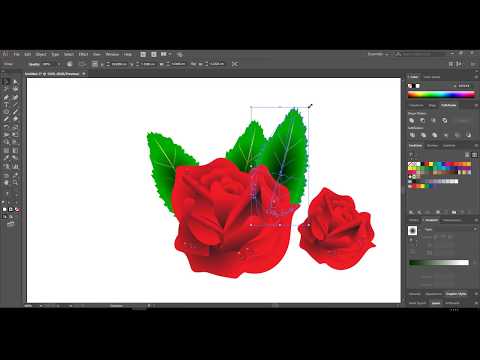Click the first Shape Modes Unite icon

point(412,121)
